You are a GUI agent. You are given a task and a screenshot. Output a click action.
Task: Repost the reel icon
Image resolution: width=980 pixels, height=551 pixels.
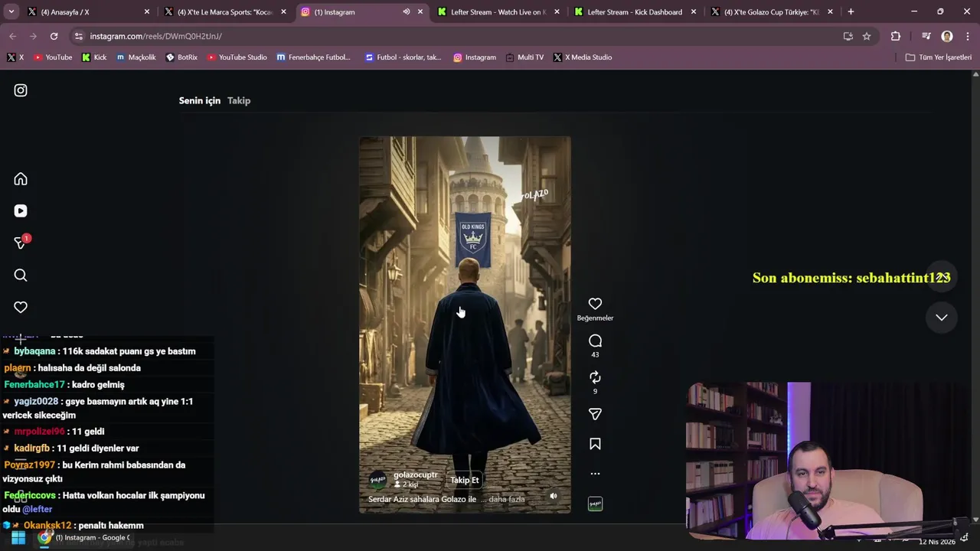[595, 377]
